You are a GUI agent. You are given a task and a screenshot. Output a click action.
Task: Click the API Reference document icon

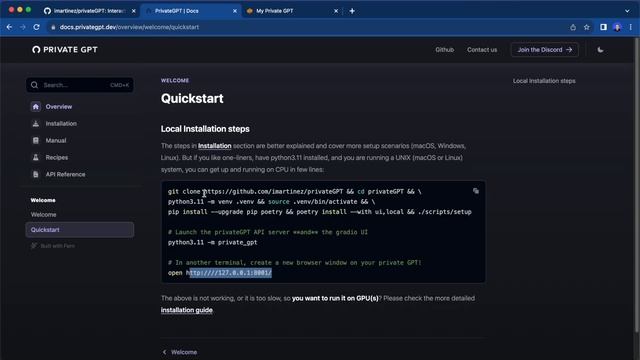click(x=36, y=174)
